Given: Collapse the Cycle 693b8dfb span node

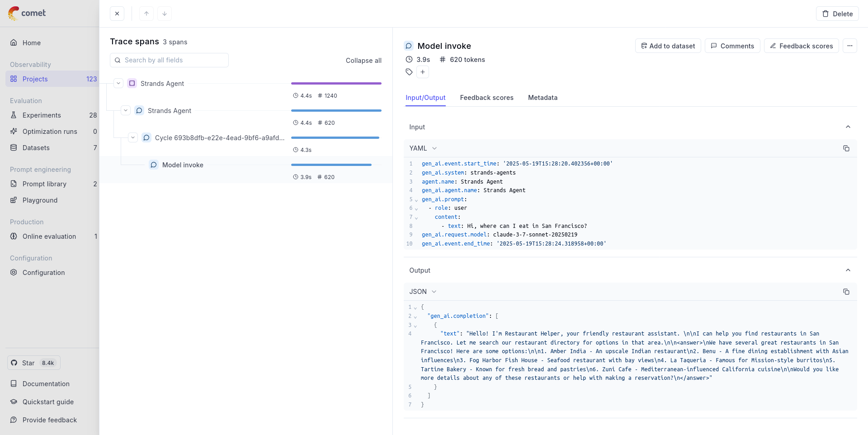Looking at the screenshot, I should (133, 137).
